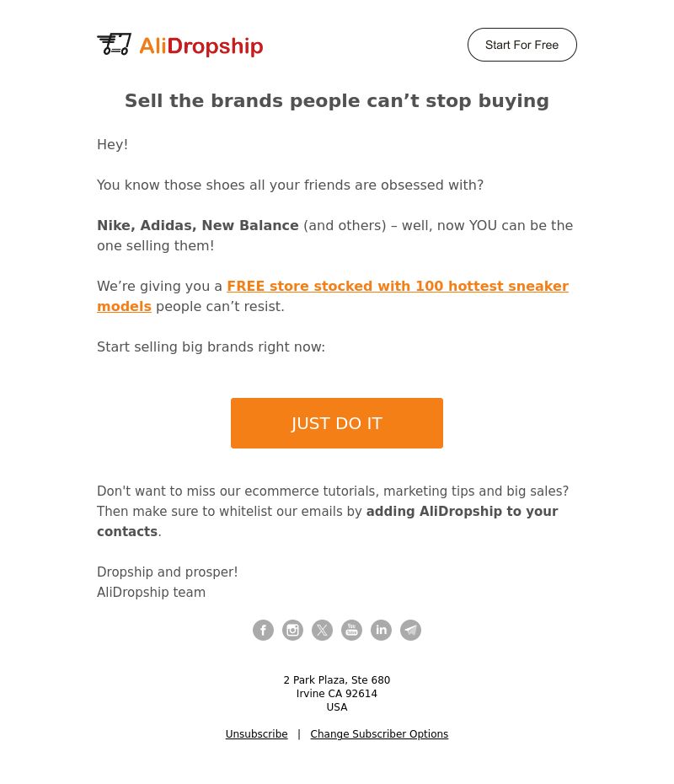Click the 'Hey!' greeting line

coord(112,144)
